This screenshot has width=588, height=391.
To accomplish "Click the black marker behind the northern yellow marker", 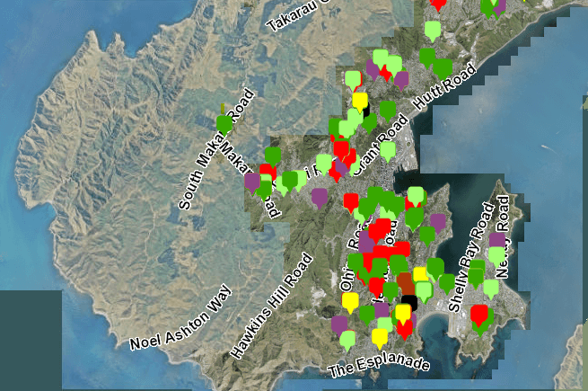I will coord(366,110).
